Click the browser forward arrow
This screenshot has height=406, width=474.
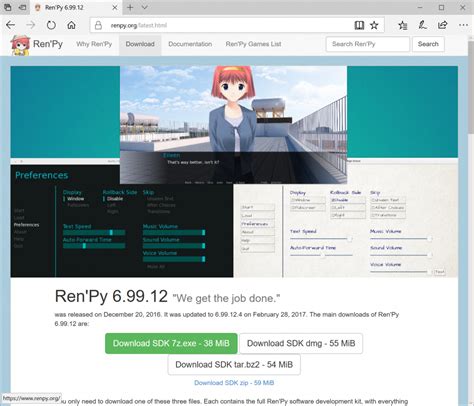point(31,25)
